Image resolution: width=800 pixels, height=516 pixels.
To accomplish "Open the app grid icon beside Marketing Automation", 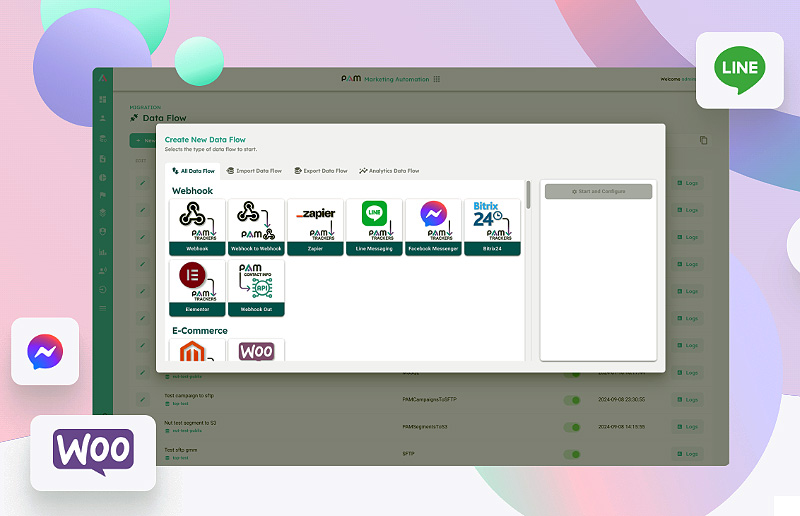I will point(437,79).
